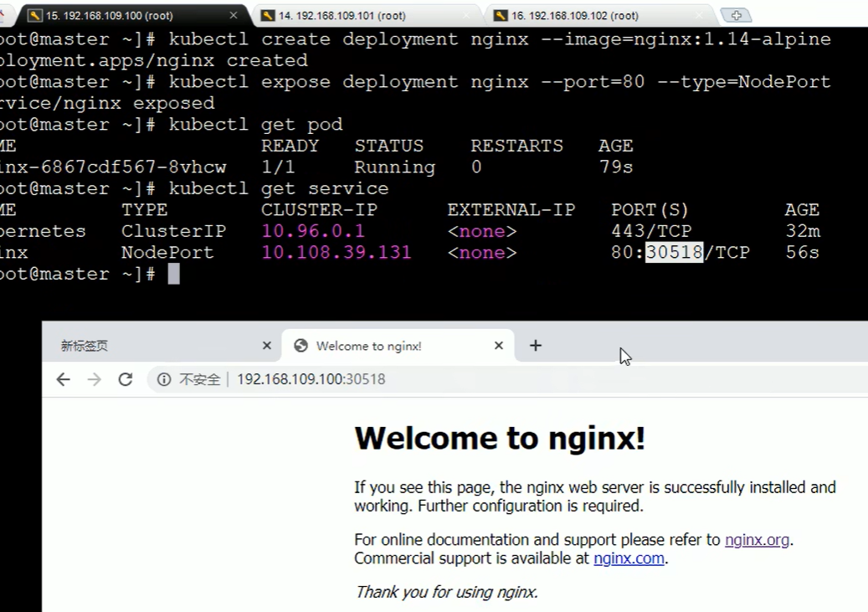Click the 56s service age value

(802, 253)
